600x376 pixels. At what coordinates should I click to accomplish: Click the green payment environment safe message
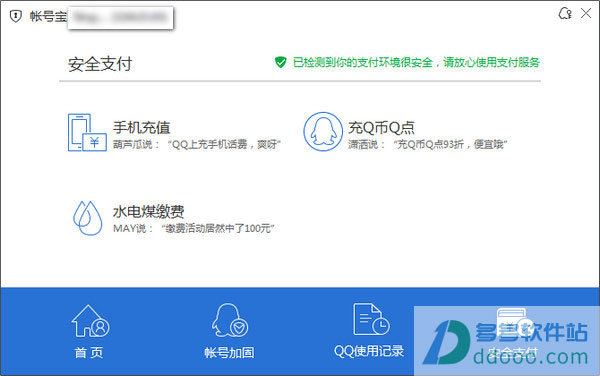tap(416, 62)
